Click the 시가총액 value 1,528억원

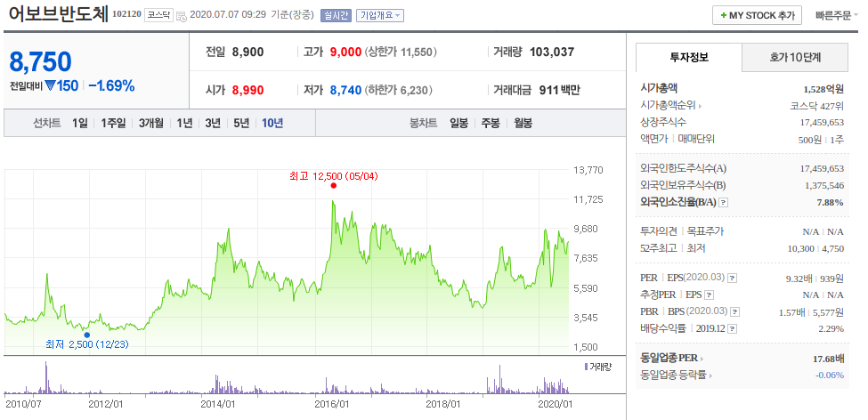(x=823, y=88)
